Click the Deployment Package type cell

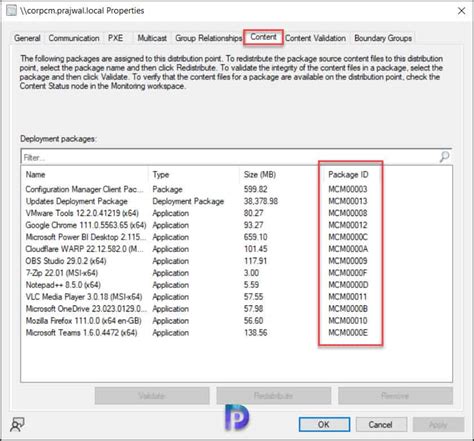188,201
